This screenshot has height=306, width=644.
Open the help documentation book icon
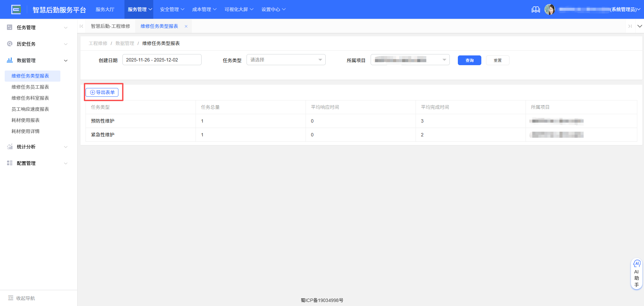coord(536,9)
